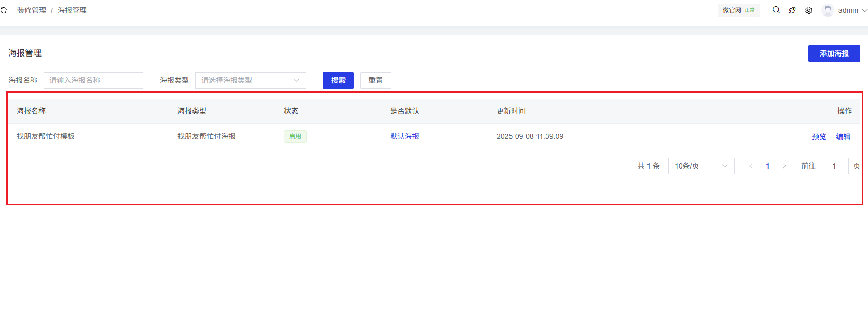Go to the previous page arrow
Image resolution: width=868 pixels, height=336 pixels.
[x=751, y=166]
